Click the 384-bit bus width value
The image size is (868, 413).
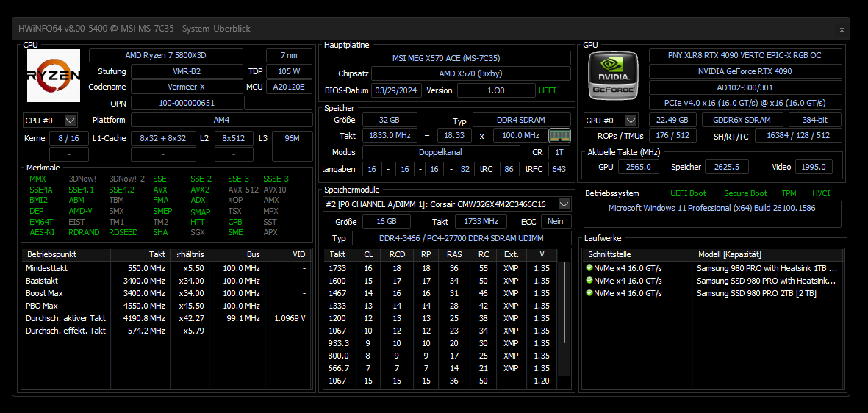815,120
